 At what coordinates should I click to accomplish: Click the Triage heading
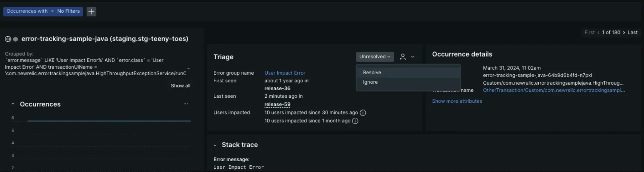pos(223,57)
